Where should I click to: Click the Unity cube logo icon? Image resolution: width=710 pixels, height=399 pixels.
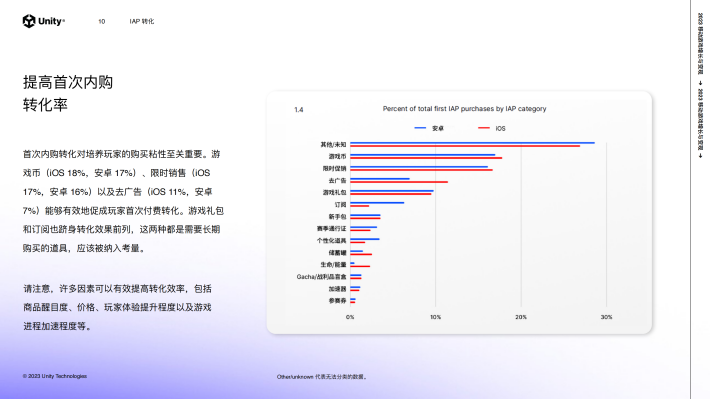click(x=29, y=21)
